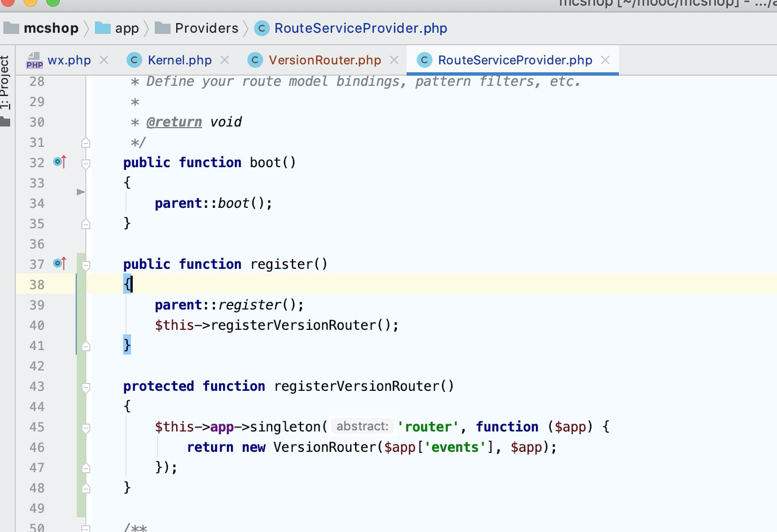Place cursor at closing brace on line 41
777x532 pixels.
tap(127, 345)
